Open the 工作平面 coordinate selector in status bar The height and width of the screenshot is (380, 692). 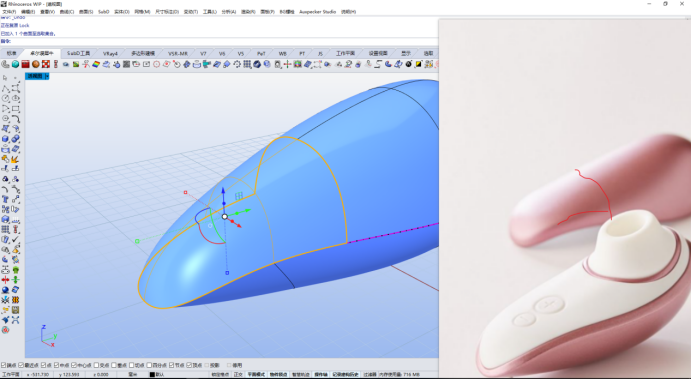coord(11,375)
